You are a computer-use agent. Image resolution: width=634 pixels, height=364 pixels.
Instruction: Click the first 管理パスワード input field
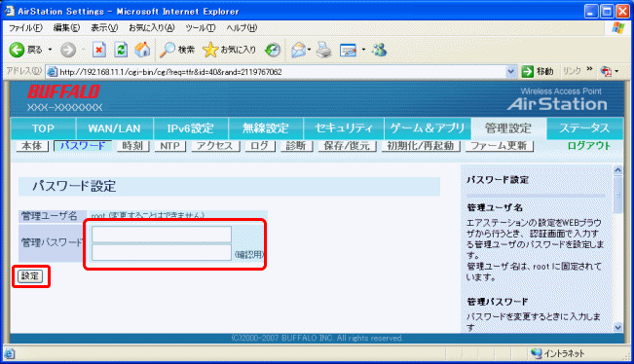(x=162, y=235)
